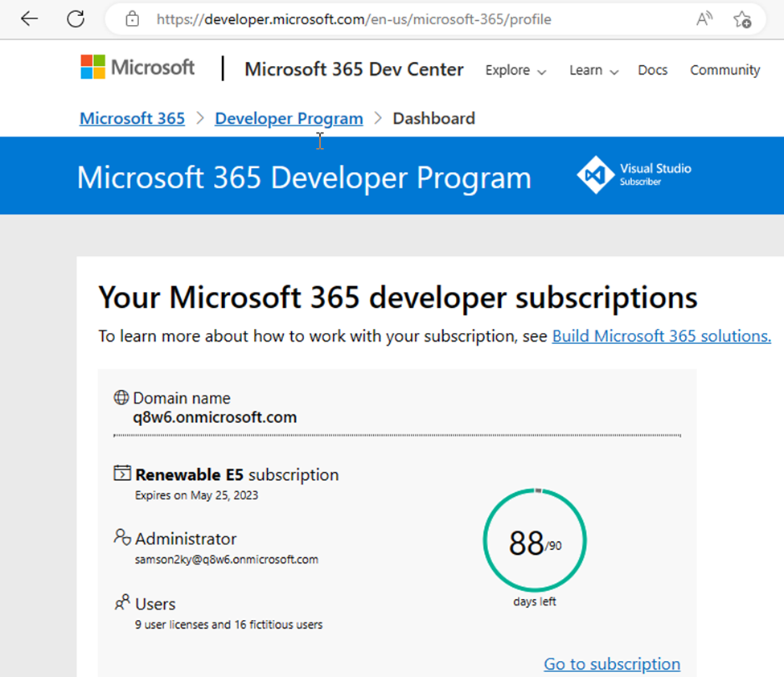Follow the Microsoft 365 breadcrumb link
The image size is (784, 677).
click(132, 118)
